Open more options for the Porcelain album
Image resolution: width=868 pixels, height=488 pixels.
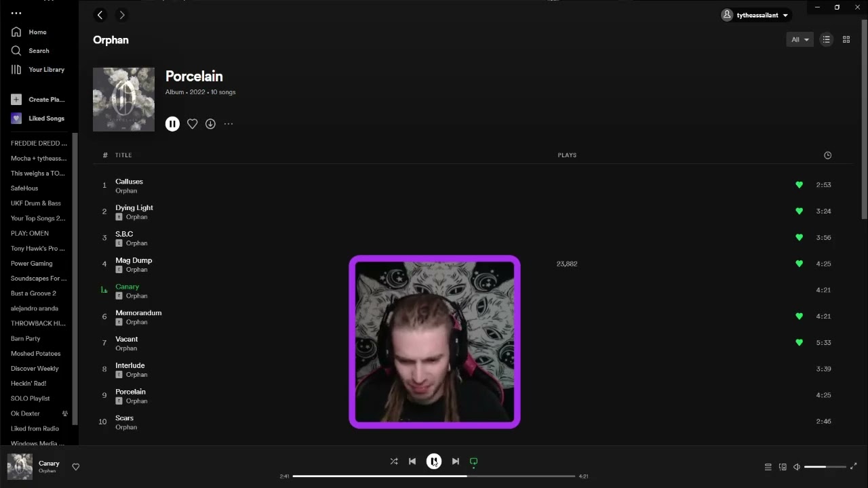(229, 123)
